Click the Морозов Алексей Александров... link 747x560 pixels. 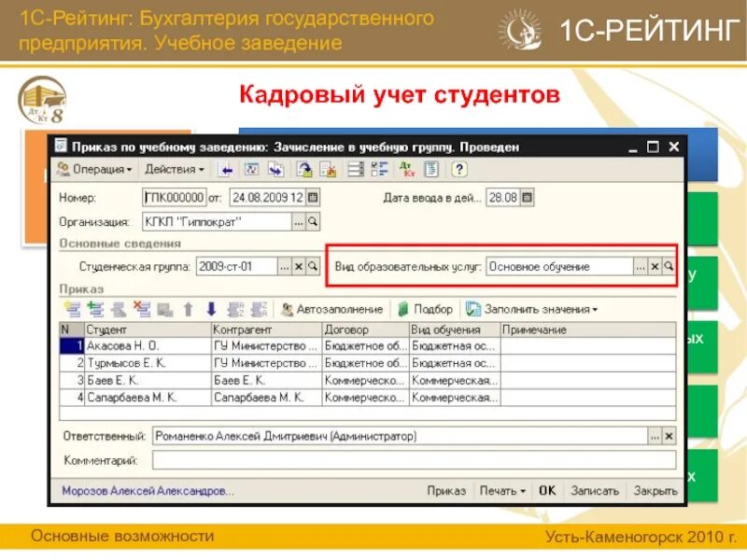coord(148,491)
